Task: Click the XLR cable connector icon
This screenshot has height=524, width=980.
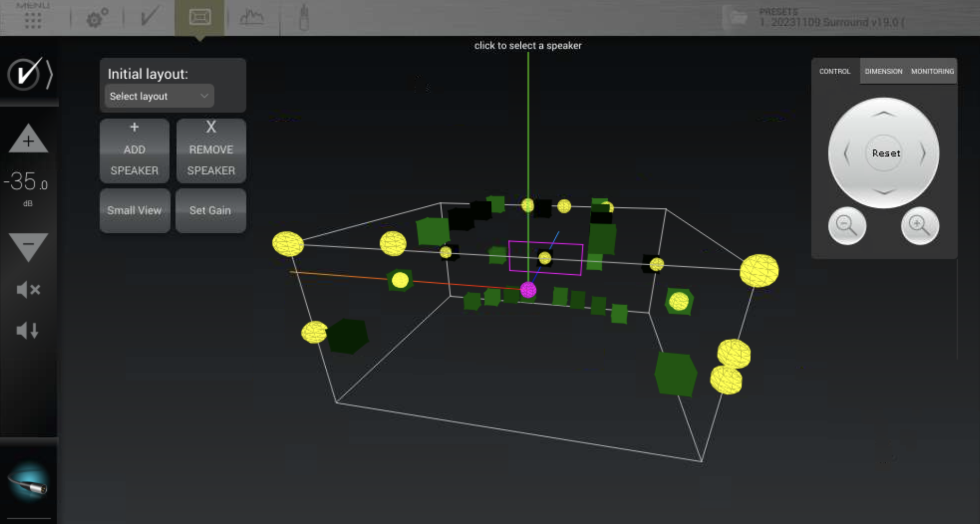Action: coord(29,483)
